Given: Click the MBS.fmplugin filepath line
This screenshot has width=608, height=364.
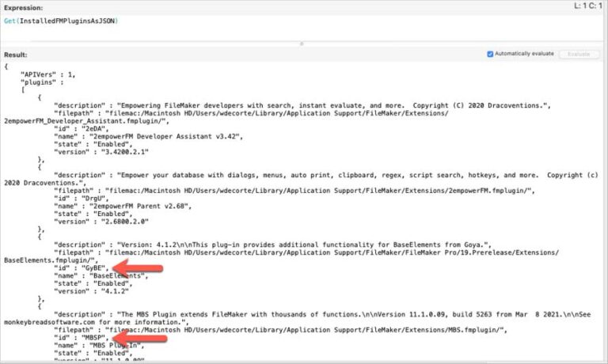Looking at the screenshot, I should [281, 330].
